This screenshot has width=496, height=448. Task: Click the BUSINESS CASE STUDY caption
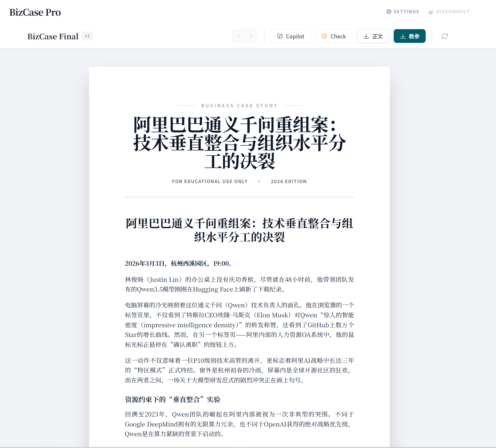[239, 105]
